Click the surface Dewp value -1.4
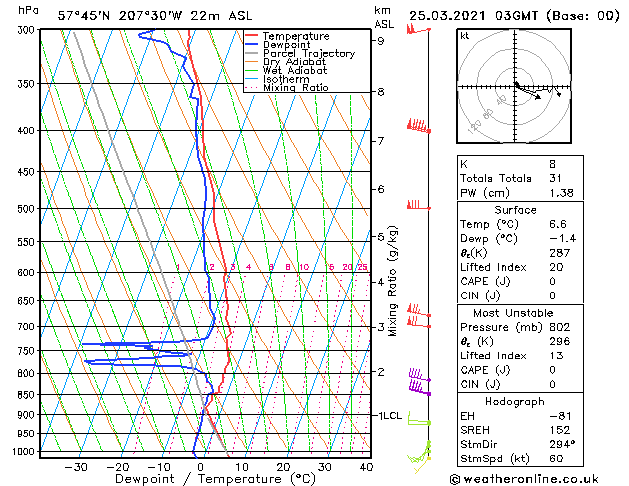This screenshot has height=486, width=629. pyautogui.click(x=562, y=238)
